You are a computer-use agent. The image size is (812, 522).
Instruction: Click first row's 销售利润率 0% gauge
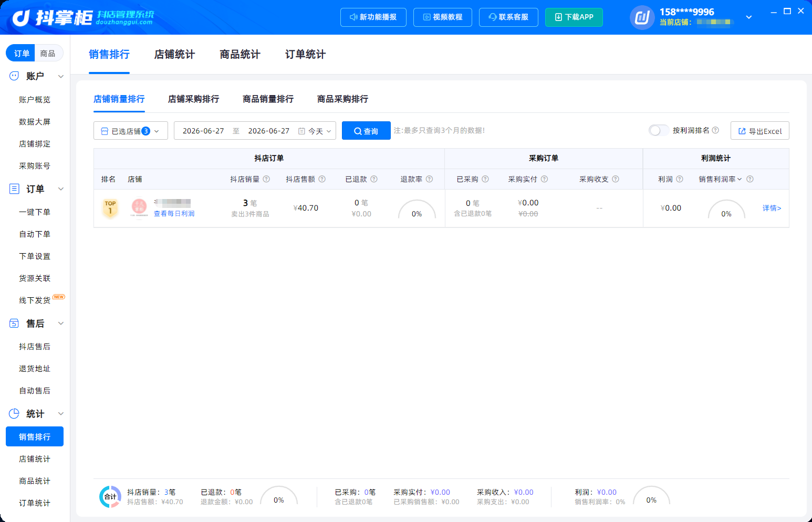click(x=726, y=209)
